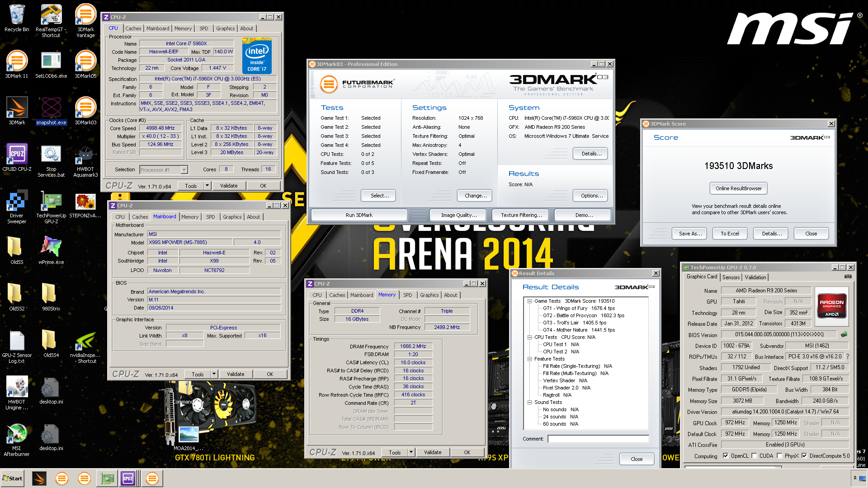Viewport: 868px width, 488px height.
Task: Select the nvidiaInspector Shortcut desktop icon
Action: pyautogui.click(x=85, y=347)
